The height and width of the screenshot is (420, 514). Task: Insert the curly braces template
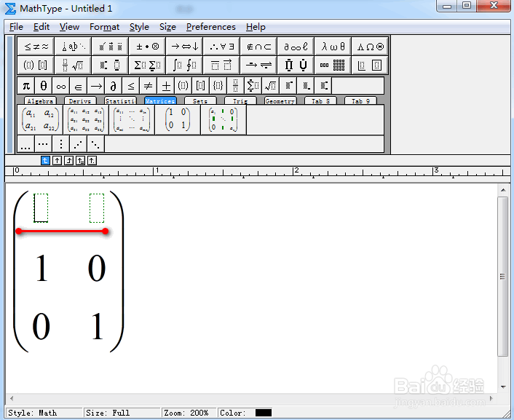click(218, 86)
